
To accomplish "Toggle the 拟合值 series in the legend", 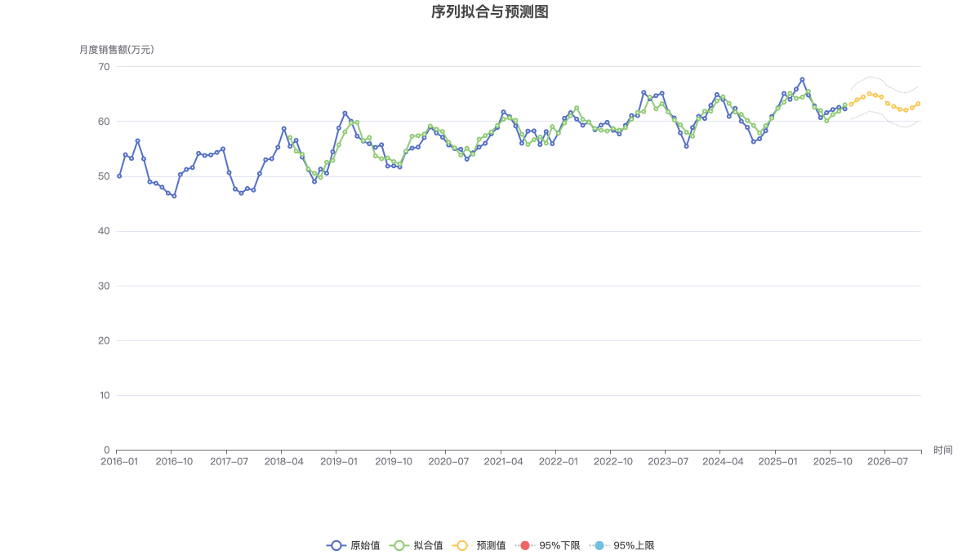I will click(x=416, y=545).
